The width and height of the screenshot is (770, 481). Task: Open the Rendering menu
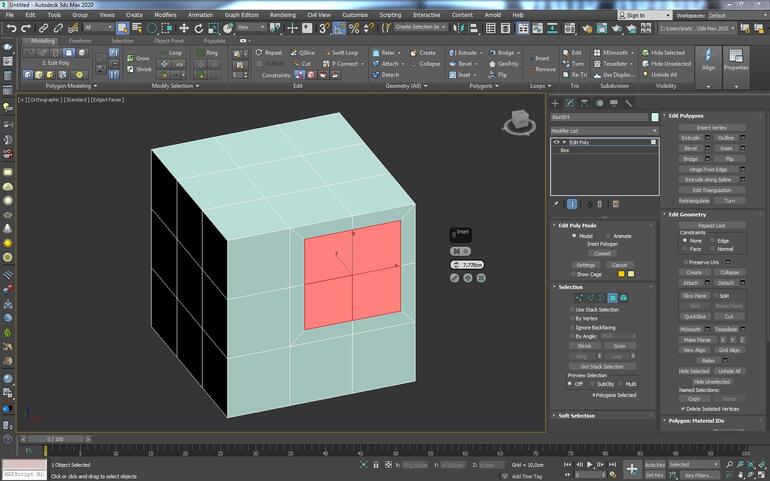283,15
